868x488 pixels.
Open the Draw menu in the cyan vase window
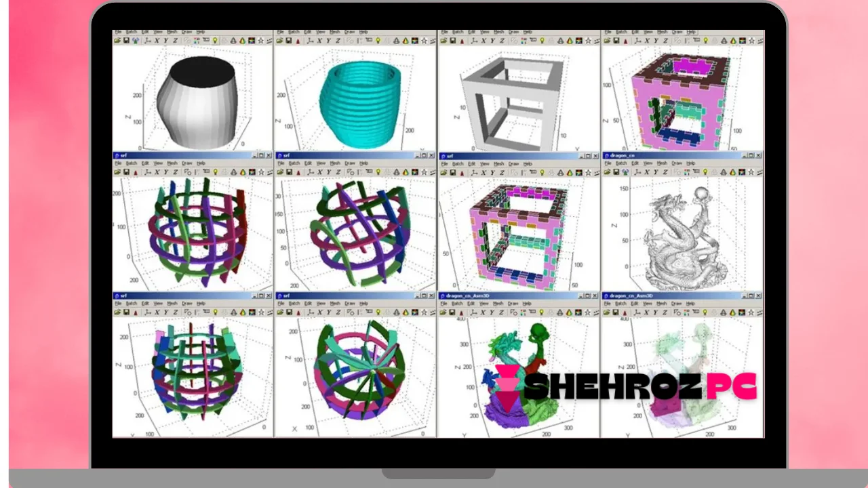pyautogui.click(x=350, y=32)
